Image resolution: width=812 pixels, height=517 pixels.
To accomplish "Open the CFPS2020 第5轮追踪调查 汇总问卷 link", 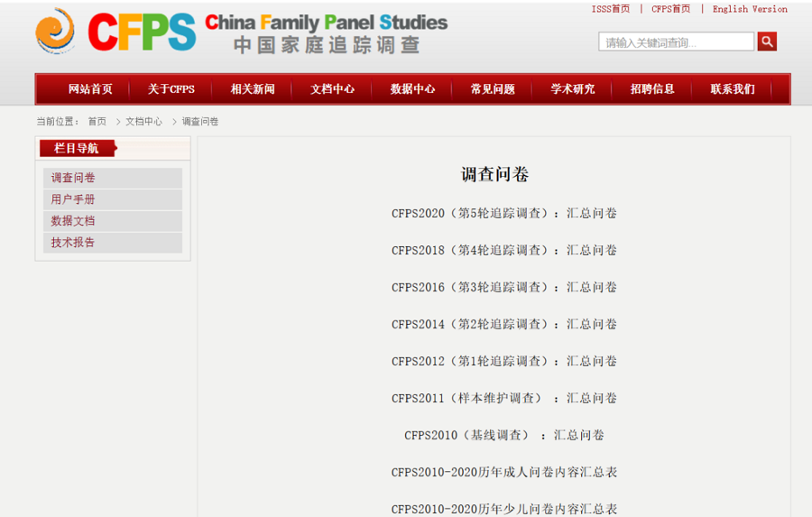I will click(x=504, y=214).
